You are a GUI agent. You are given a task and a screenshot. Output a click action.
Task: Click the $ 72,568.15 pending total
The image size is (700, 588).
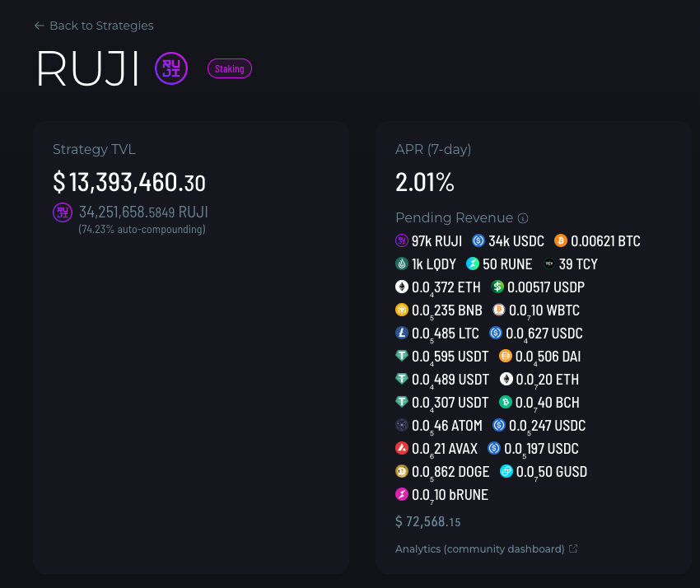tap(427, 521)
